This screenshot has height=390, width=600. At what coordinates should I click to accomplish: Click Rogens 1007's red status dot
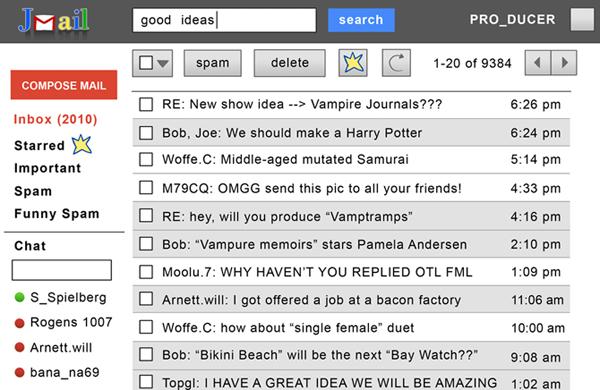[x=20, y=323]
